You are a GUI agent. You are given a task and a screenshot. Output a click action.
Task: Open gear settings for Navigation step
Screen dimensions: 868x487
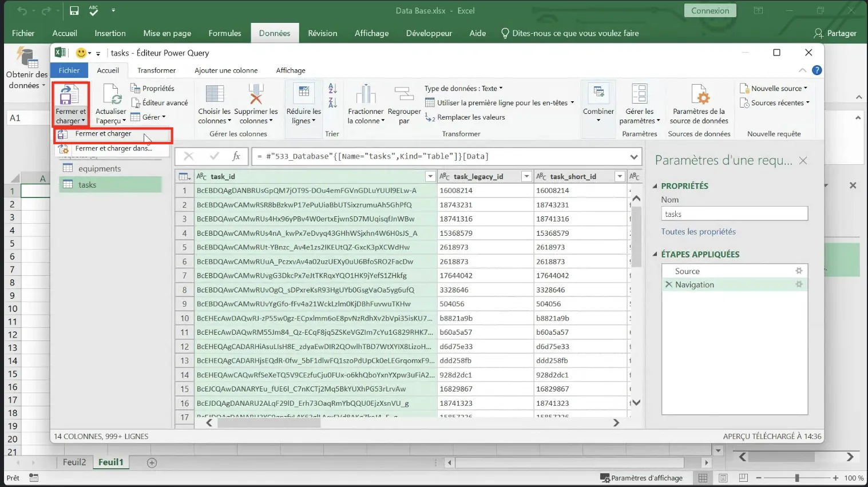(x=799, y=284)
